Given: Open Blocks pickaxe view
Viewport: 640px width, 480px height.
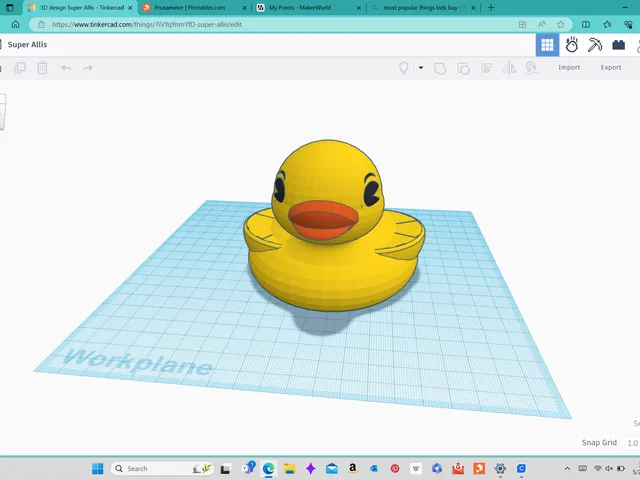Looking at the screenshot, I should click(x=595, y=45).
